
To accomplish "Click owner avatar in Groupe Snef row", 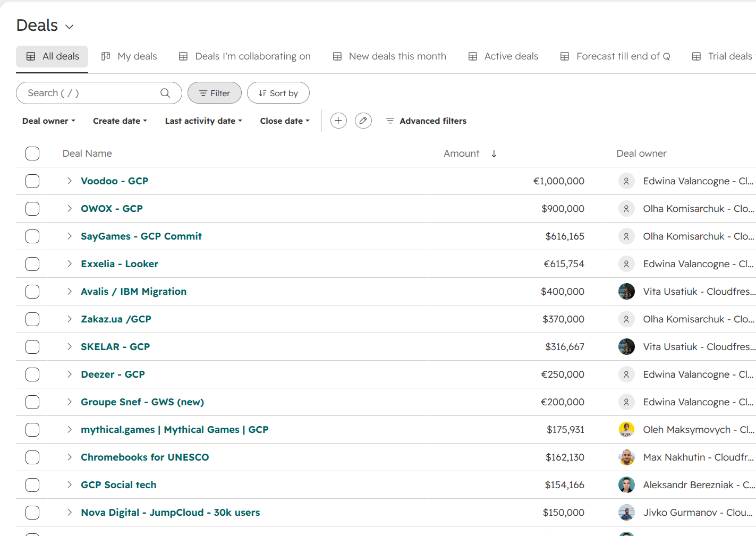I will (626, 402).
